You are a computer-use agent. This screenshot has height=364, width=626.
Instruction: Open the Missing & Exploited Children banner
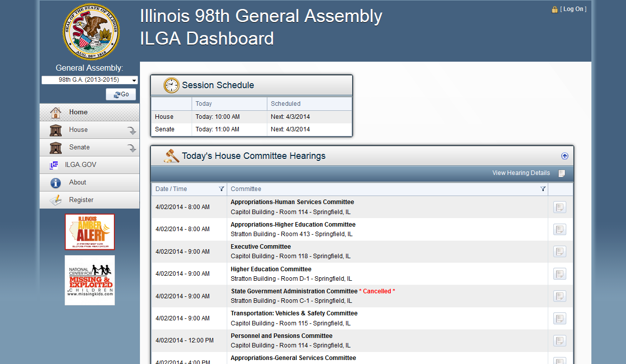click(x=90, y=280)
